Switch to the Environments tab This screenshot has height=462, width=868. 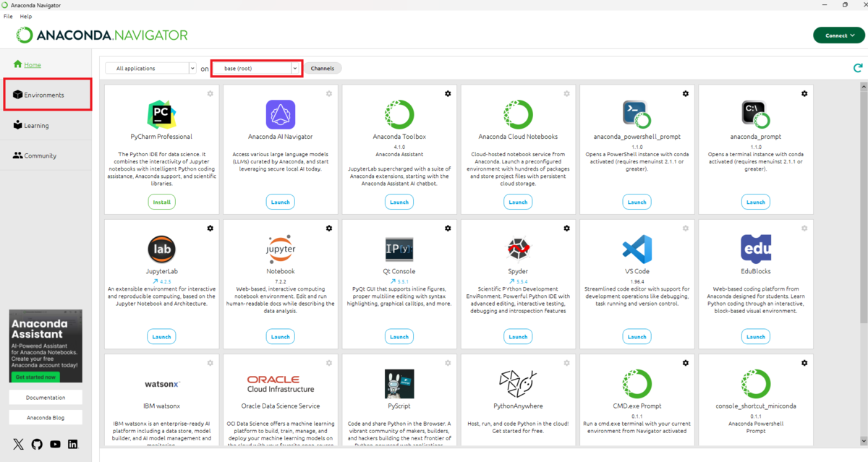pyautogui.click(x=46, y=95)
